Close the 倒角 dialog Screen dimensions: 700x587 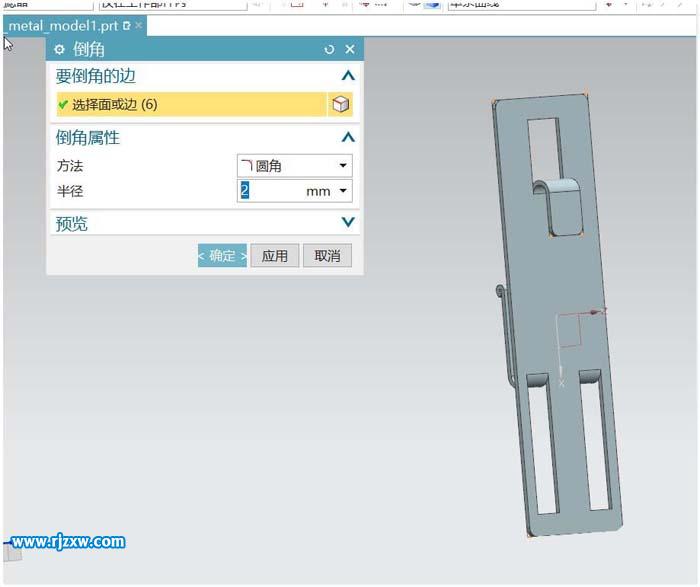(350, 49)
